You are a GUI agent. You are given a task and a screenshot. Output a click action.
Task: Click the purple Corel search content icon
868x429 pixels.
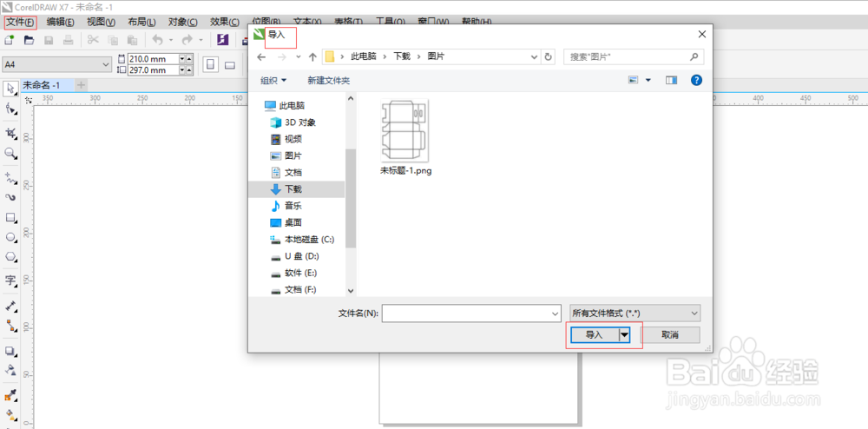pyautogui.click(x=223, y=40)
